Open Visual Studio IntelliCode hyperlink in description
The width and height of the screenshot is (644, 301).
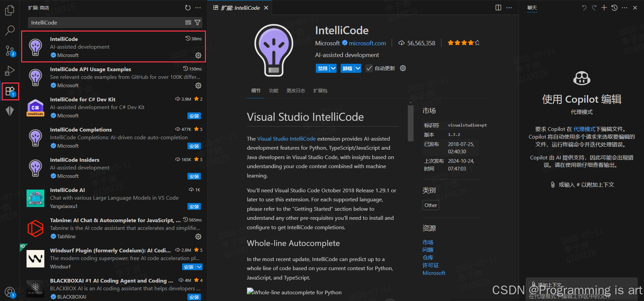click(x=286, y=139)
